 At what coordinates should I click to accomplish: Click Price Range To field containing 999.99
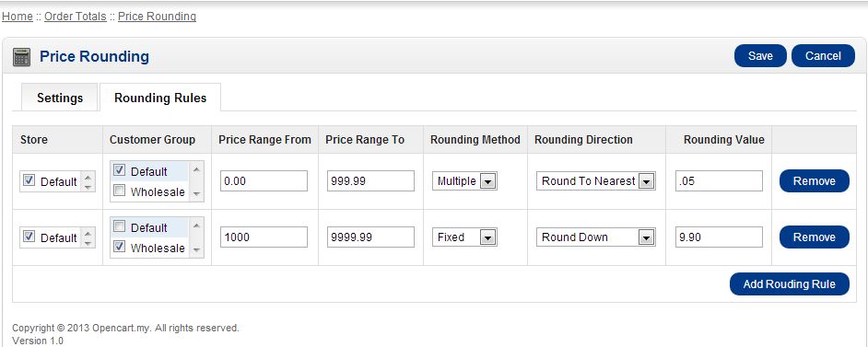click(371, 180)
